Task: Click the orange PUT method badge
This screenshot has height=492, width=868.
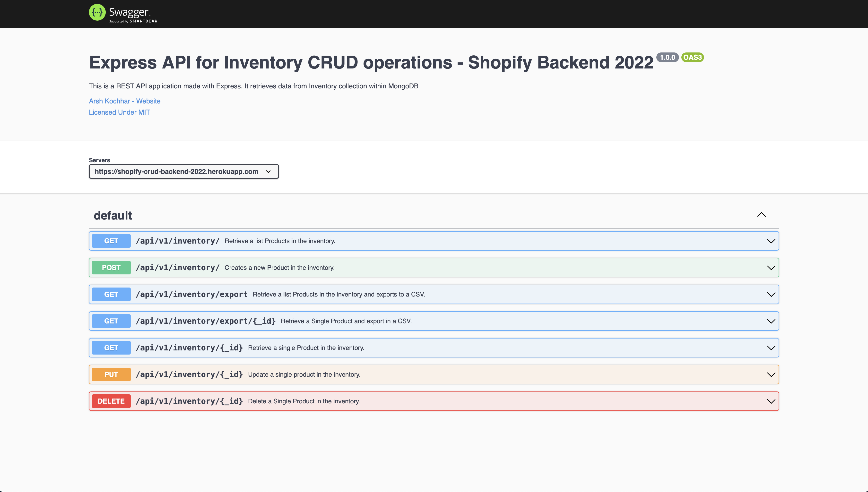Action: (111, 374)
